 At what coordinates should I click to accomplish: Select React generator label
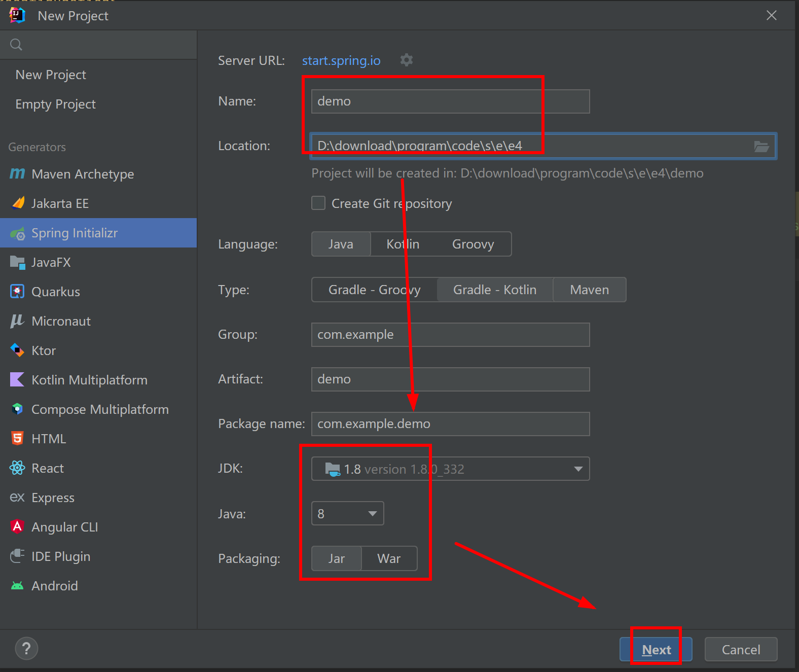(48, 468)
